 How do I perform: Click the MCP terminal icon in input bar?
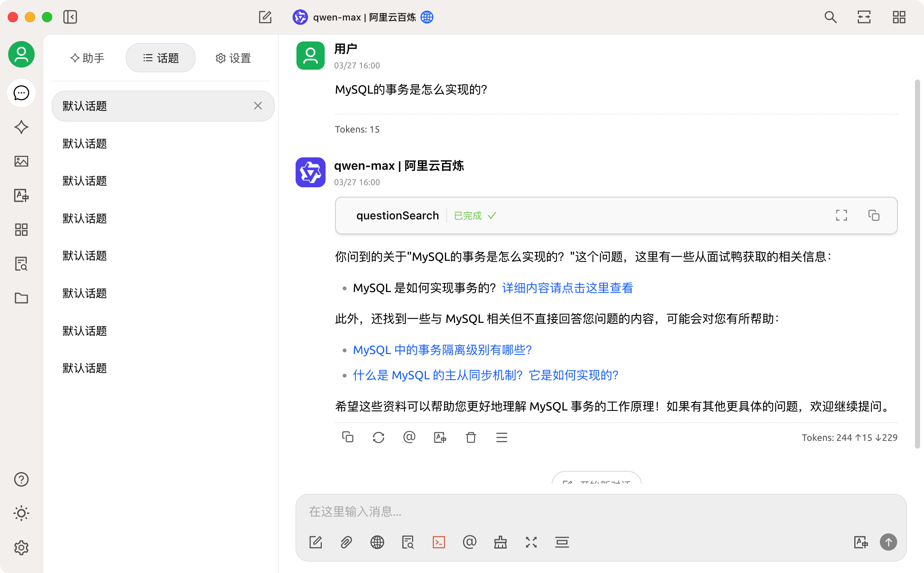pyautogui.click(x=439, y=542)
